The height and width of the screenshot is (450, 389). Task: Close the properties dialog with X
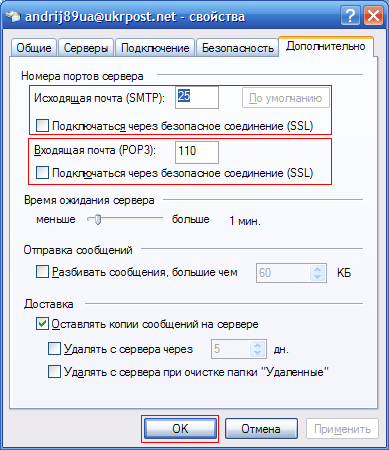[373, 15]
